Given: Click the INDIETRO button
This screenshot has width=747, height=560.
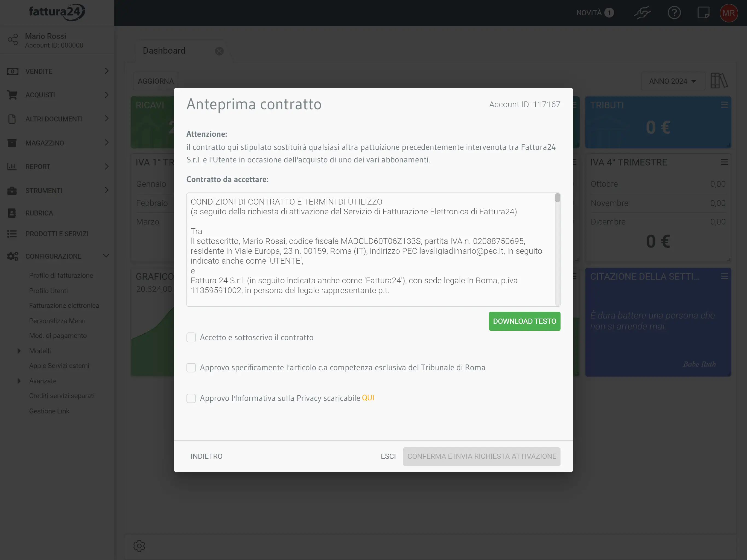Looking at the screenshot, I should tap(206, 456).
